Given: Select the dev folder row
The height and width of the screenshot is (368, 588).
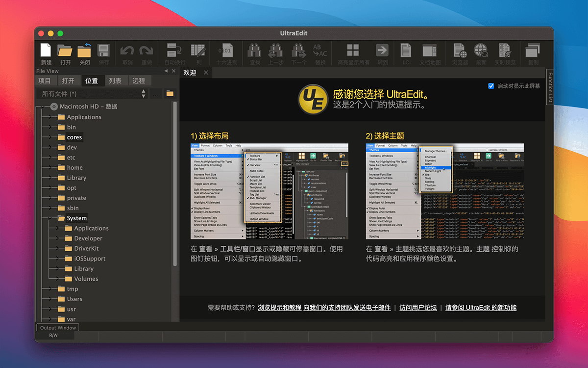Looking at the screenshot, I should pyautogui.click(x=72, y=148).
